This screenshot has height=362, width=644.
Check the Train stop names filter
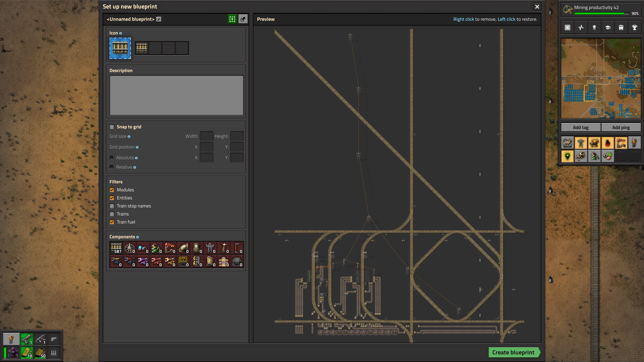(112, 206)
